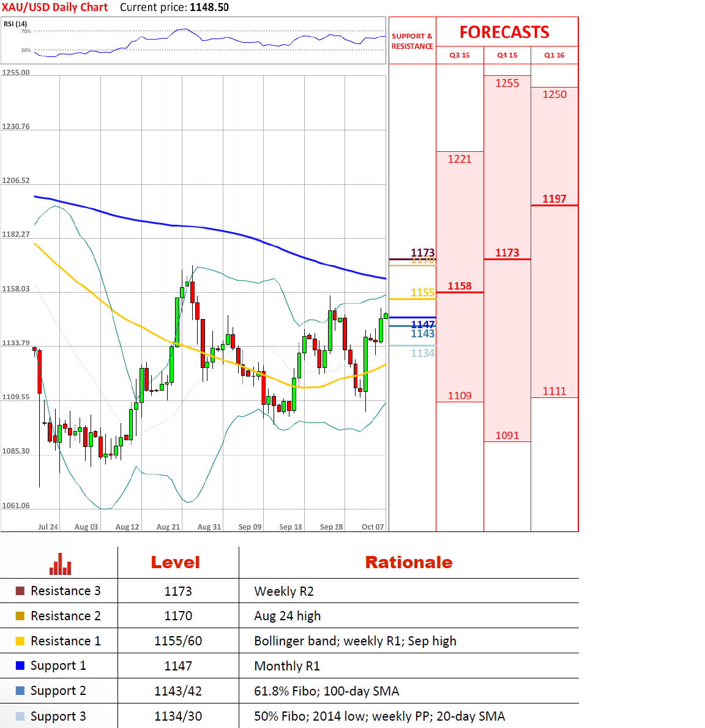This screenshot has width=705, height=728.
Task: Click the 1061.06 price axis label
Action: (x=16, y=506)
